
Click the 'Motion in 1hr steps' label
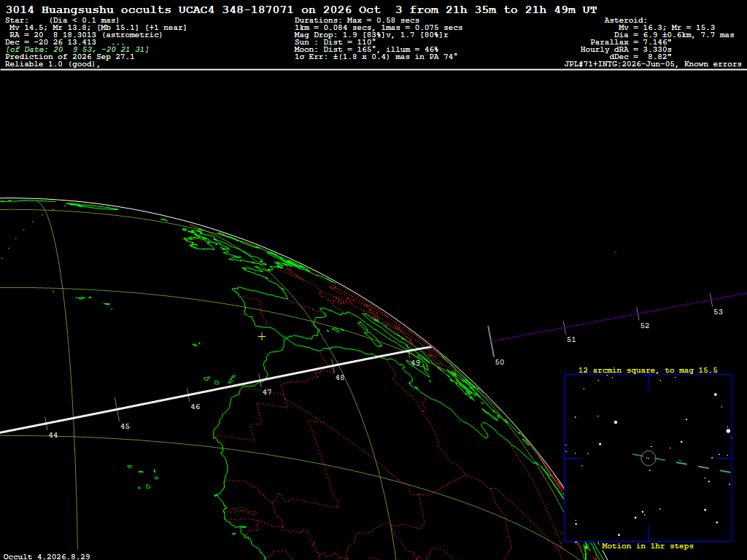(x=648, y=545)
